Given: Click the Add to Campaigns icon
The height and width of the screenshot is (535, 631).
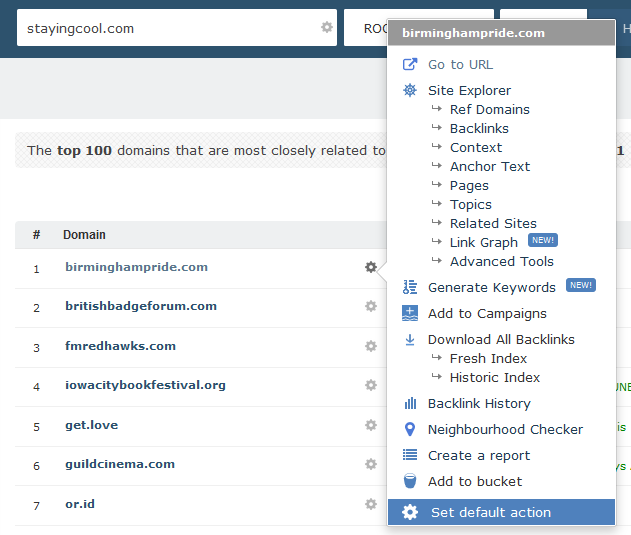Looking at the screenshot, I should coord(410,313).
